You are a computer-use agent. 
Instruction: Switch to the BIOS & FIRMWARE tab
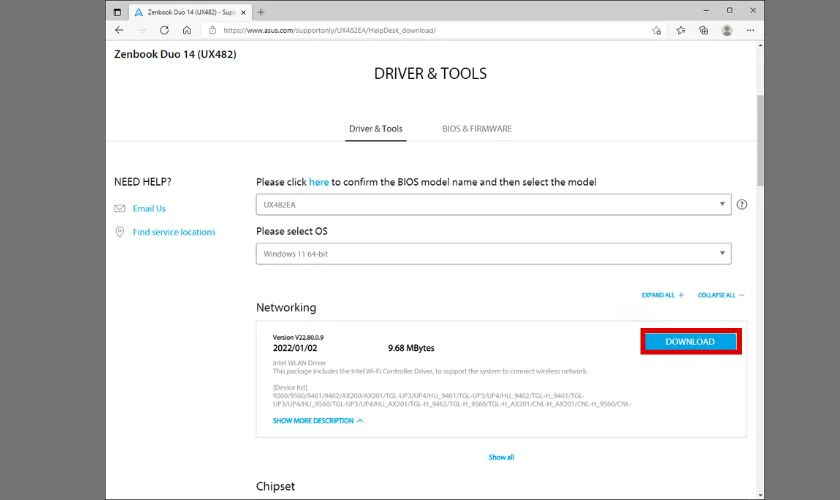[477, 129]
